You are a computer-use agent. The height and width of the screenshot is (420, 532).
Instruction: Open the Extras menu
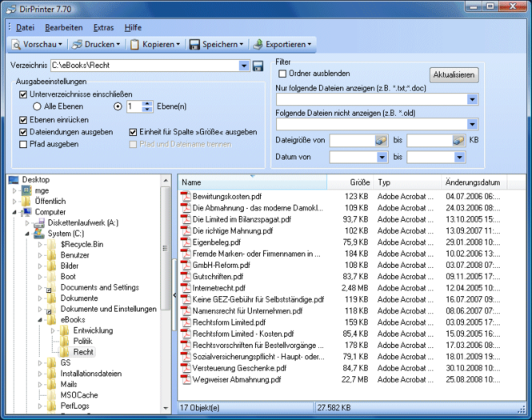click(x=103, y=28)
